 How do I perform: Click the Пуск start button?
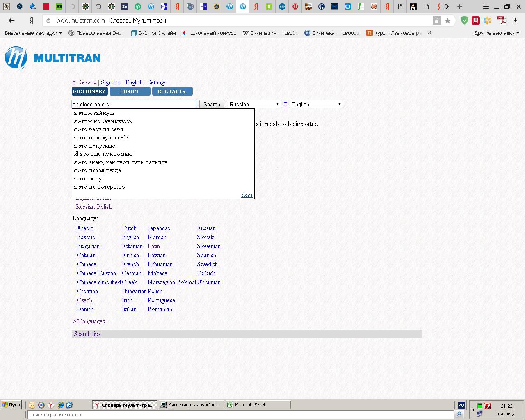click(x=11, y=405)
